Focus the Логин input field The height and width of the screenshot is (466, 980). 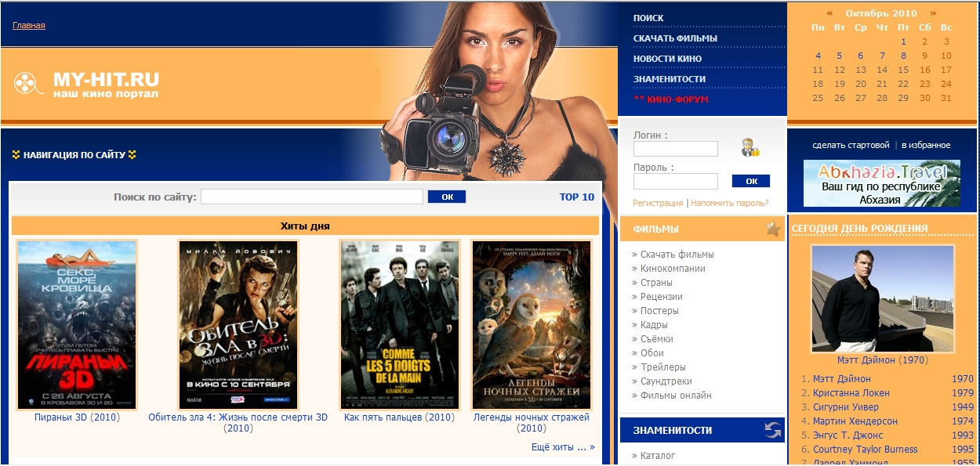tap(676, 149)
